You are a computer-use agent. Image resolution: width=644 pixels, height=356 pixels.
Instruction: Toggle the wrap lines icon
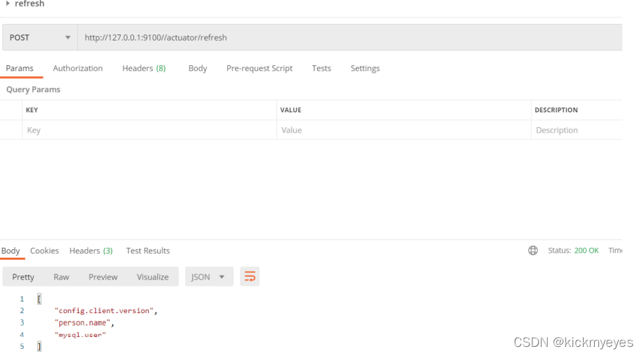[x=250, y=277]
